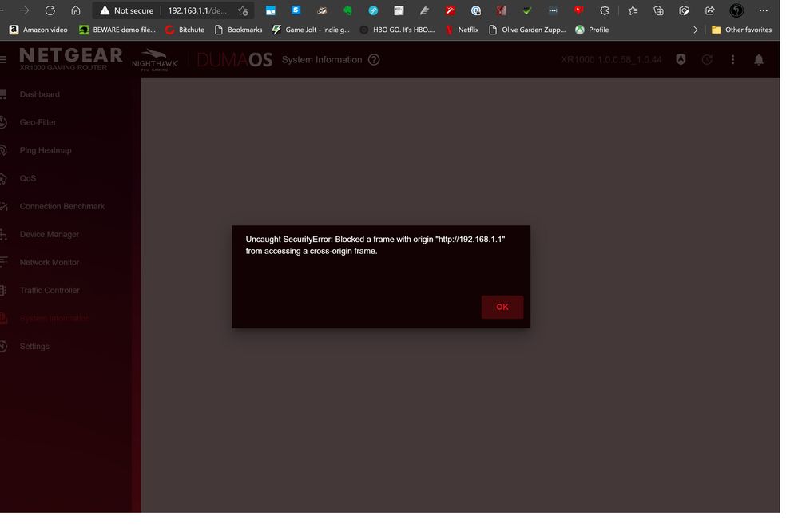This screenshot has height=532, width=798.
Task: Open the HBO GO bookmark
Action: click(x=398, y=30)
